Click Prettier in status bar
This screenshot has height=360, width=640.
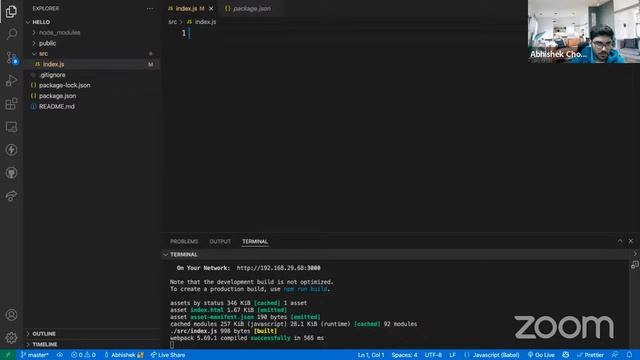[x=590, y=355]
